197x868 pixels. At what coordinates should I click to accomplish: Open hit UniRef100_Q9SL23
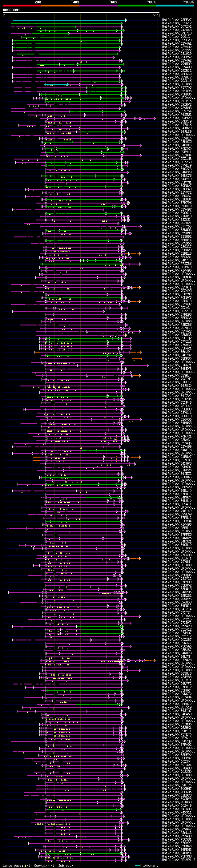tap(177, 40)
